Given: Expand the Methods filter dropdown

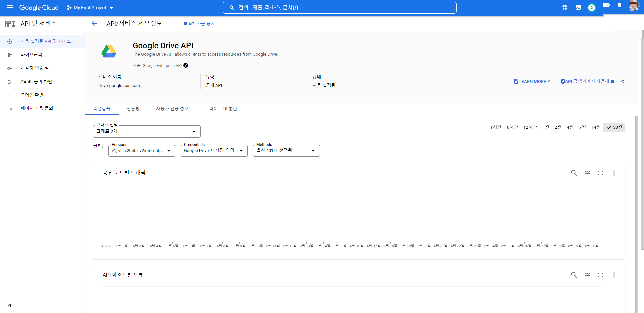Looking at the screenshot, I should pos(287,151).
